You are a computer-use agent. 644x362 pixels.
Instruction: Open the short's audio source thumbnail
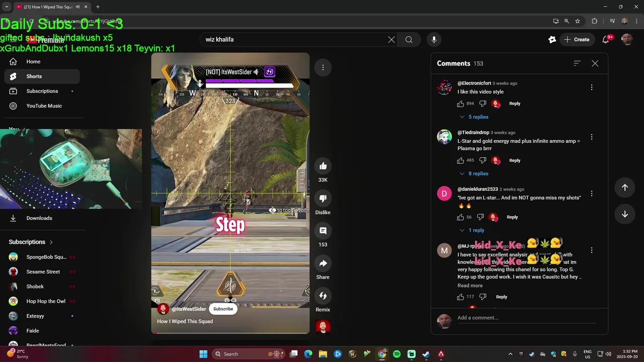pos(323,326)
